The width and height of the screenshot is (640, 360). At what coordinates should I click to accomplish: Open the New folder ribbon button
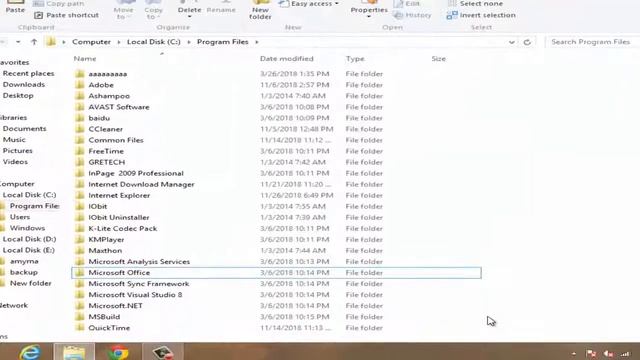[x=260, y=10]
